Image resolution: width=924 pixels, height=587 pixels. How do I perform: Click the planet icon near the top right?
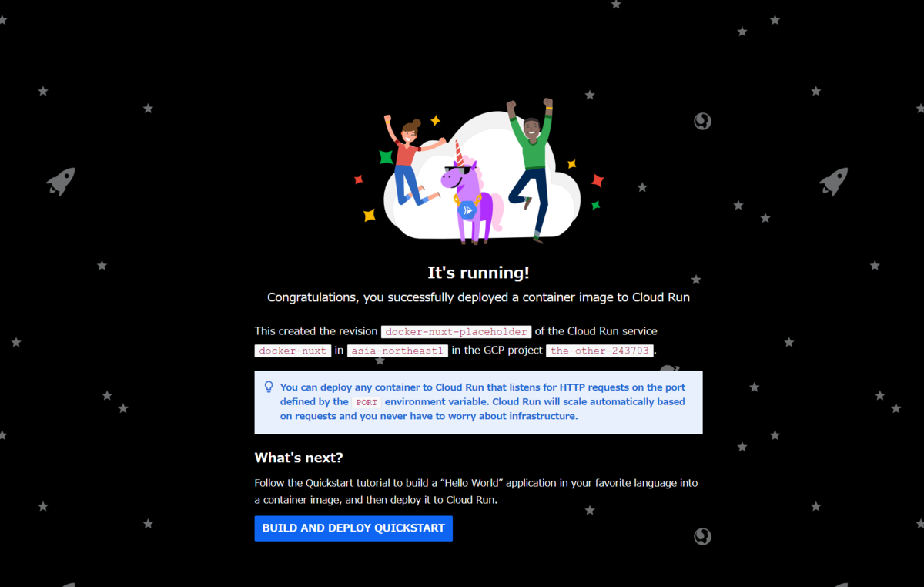(701, 121)
